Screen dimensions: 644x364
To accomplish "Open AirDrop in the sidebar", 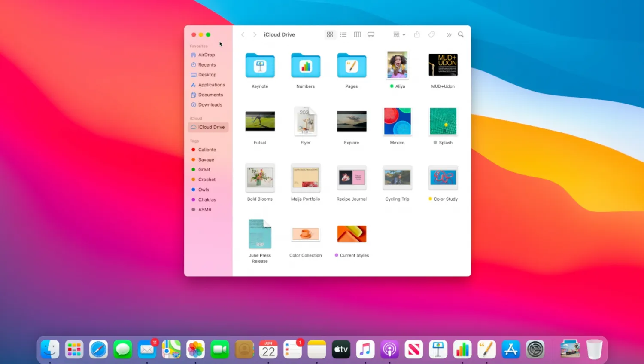I will 206,55.
